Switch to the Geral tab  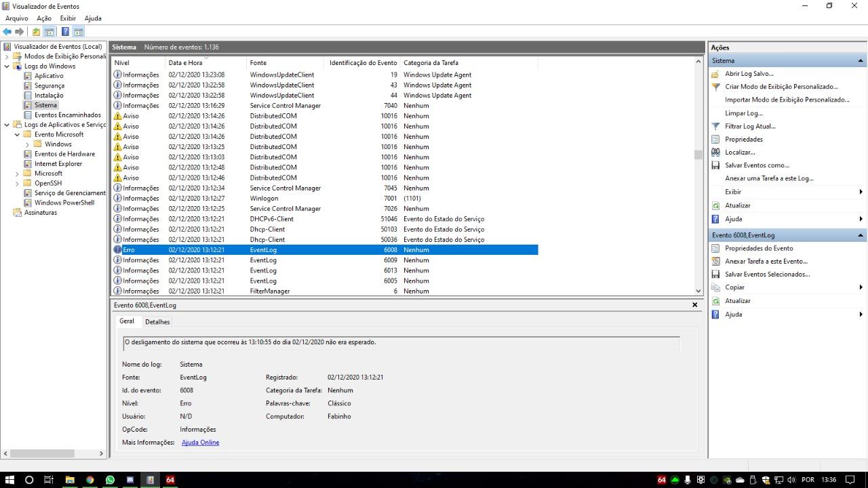click(127, 321)
